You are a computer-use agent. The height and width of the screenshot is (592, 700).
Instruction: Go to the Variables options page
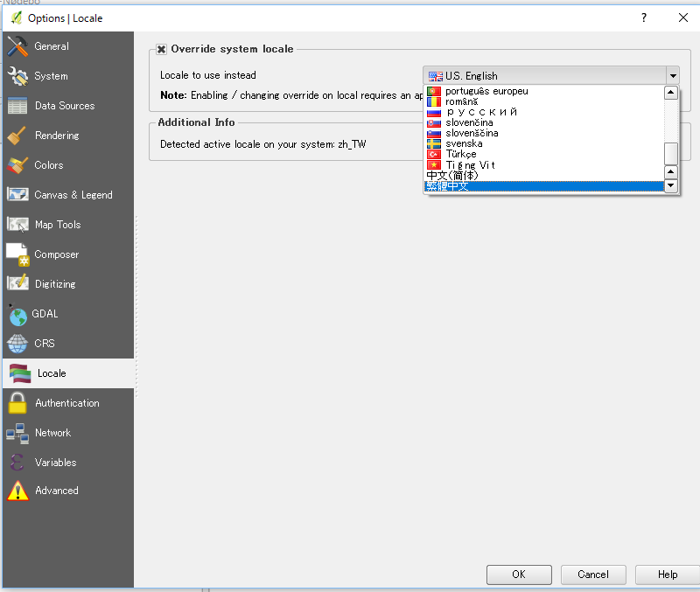(x=68, y=463)
